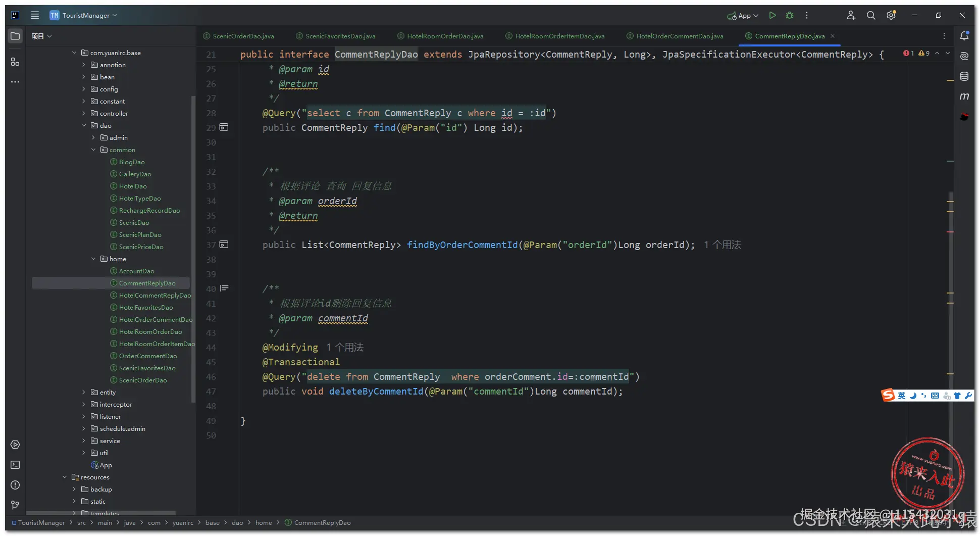Image resolution: width=980 pixels, height=536 pixels.
Task: Collapse the com.yuanlrc.base package
Action: pos(74,53)
